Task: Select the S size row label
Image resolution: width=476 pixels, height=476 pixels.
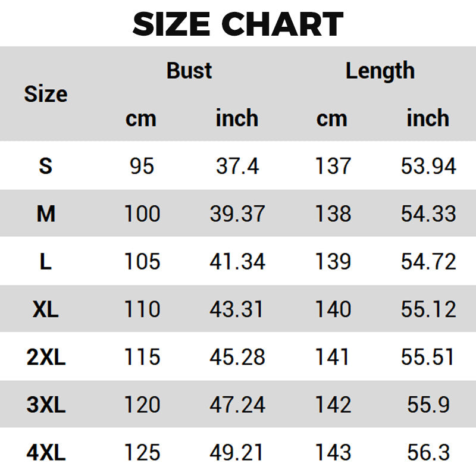Action: coord(46,166)
